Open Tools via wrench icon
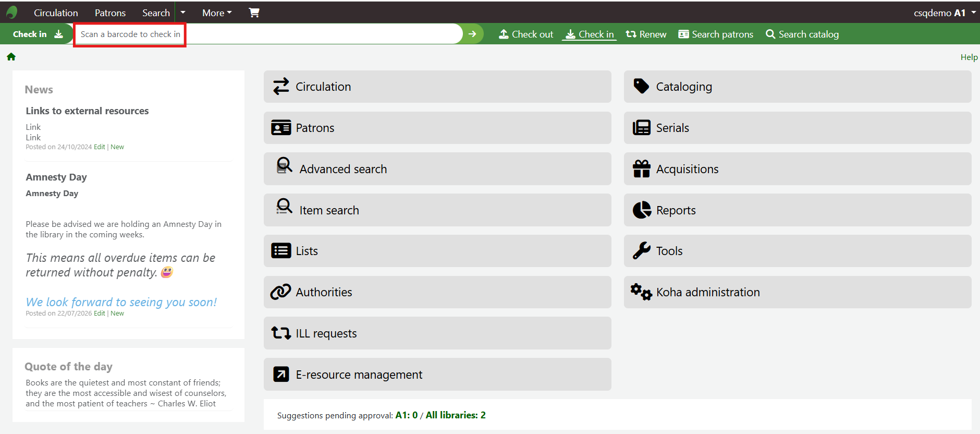This screenshot has width=980, height=434. tap(642, 251)
